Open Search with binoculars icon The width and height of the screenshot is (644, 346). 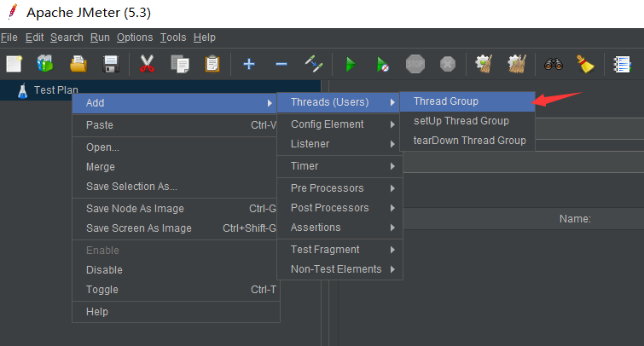tap(554, 64)
